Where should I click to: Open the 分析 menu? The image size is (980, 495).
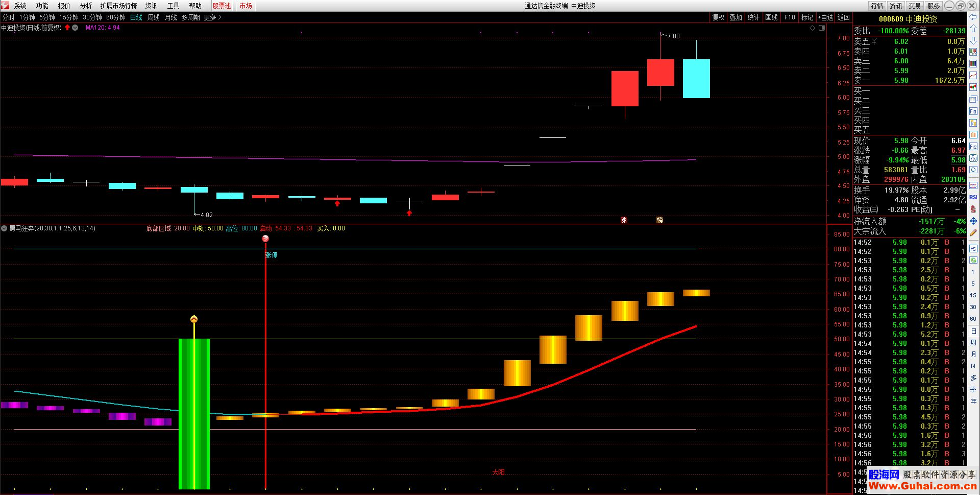click(x=86, y=6)
